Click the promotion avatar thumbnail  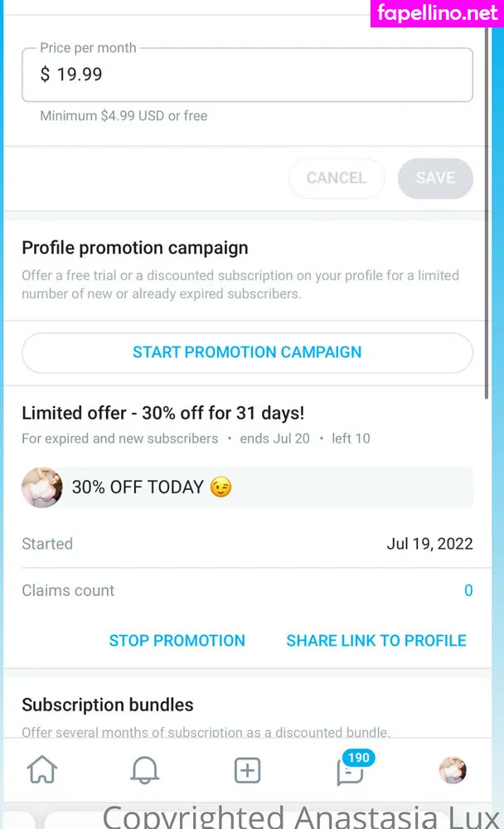[42, 487]
